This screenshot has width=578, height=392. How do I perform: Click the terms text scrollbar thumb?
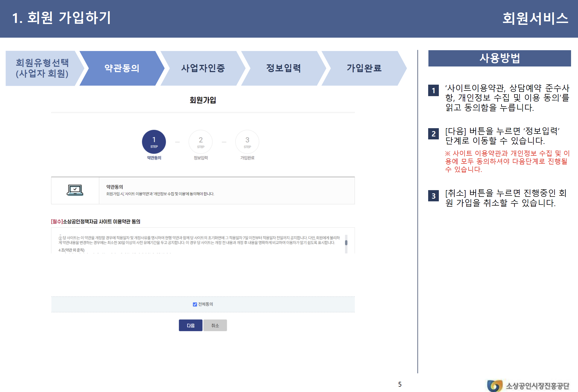tap(346, 242)
